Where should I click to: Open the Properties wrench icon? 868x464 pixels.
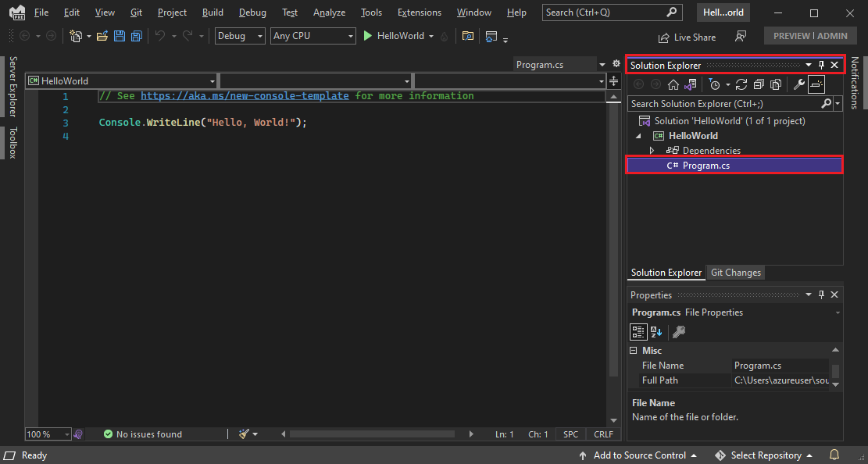[799, 84]
